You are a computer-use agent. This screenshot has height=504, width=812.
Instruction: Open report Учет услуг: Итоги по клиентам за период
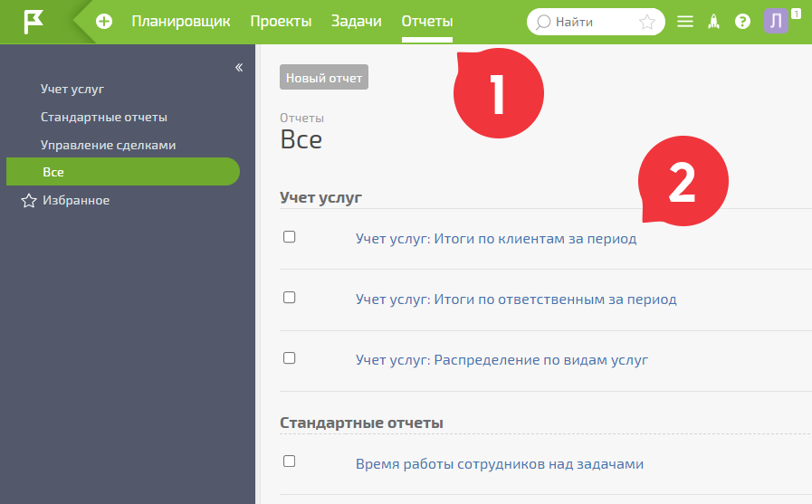(496, 239)
